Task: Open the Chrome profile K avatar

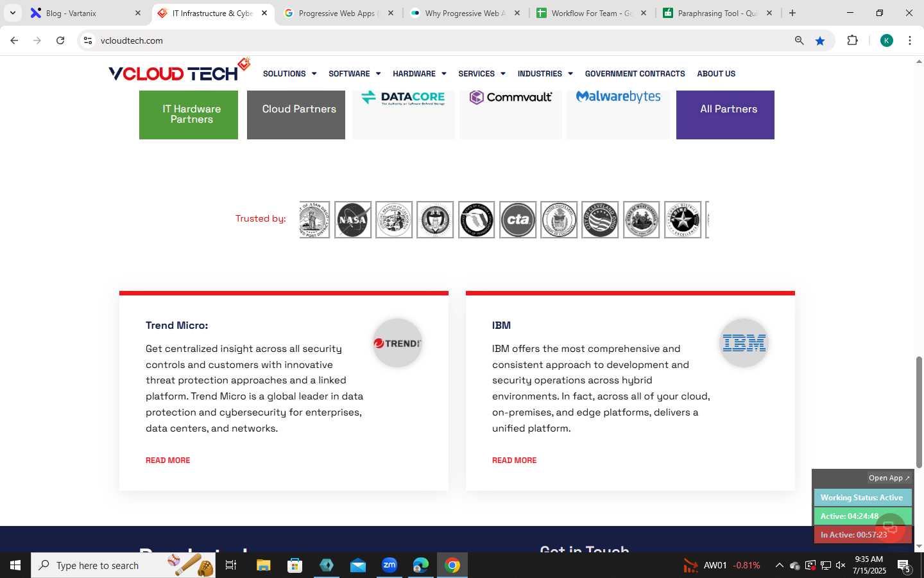Action: click(887, 40)
